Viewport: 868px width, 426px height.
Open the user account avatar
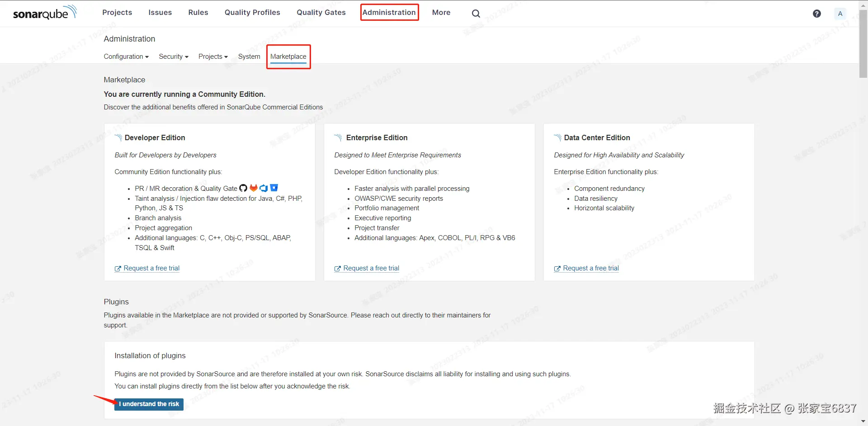point(840,14)
